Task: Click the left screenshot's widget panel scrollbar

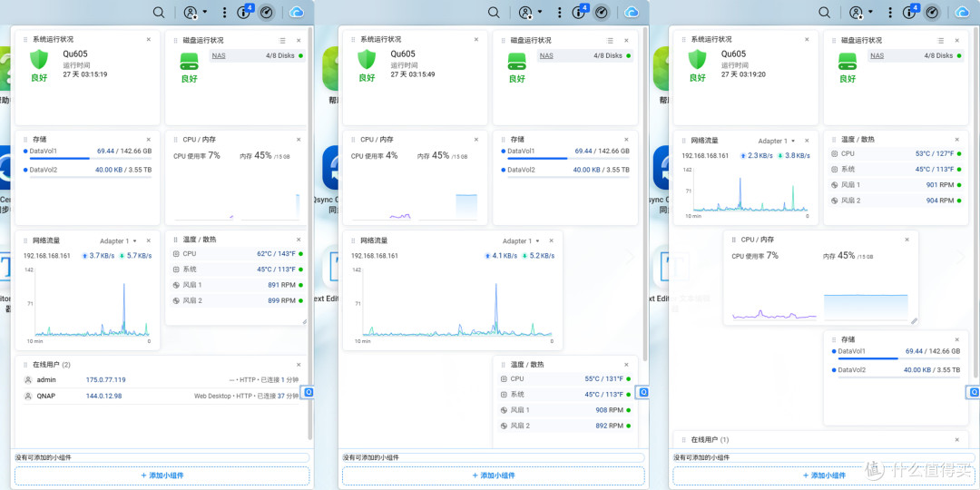Action: tap(311, 232)
